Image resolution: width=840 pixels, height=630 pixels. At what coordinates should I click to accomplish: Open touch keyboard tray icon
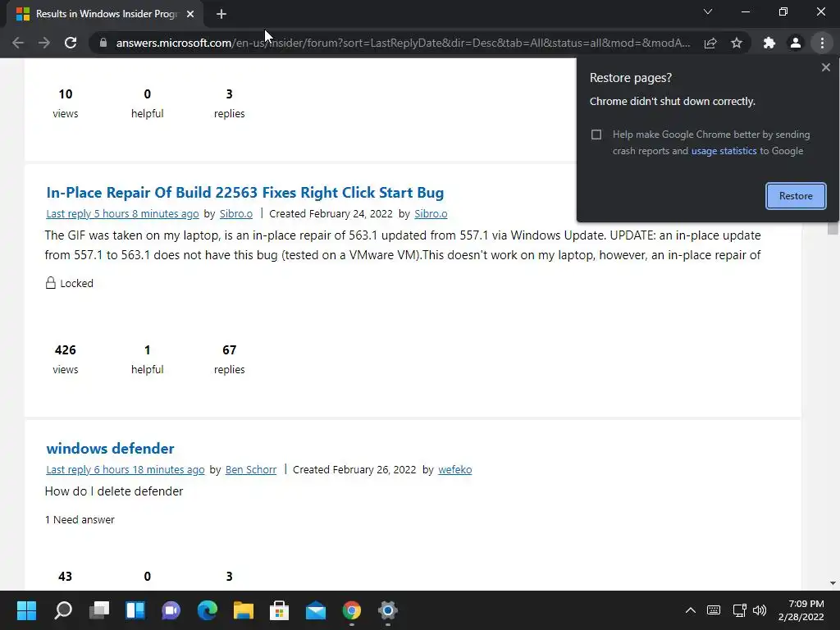[714, 610]
